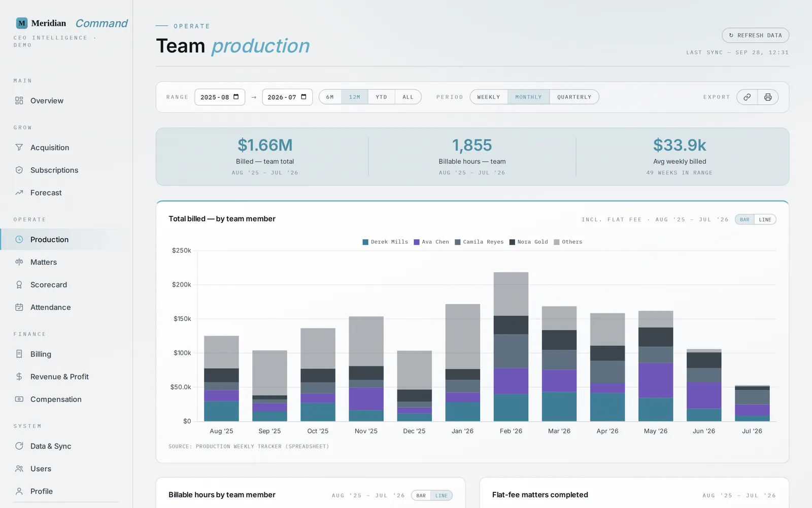Click the Users people icon
Image resolution: width=812 pixels, height=508 pixels.
coord(19,469)
